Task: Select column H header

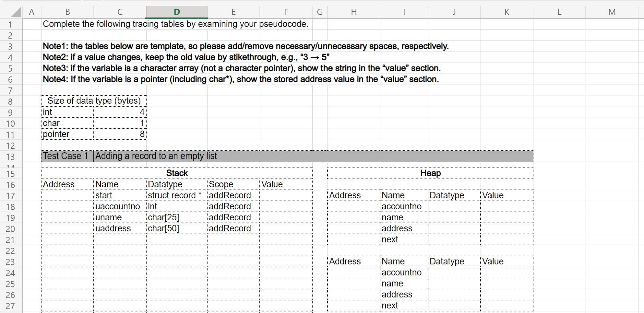Action: click(353, 12)
